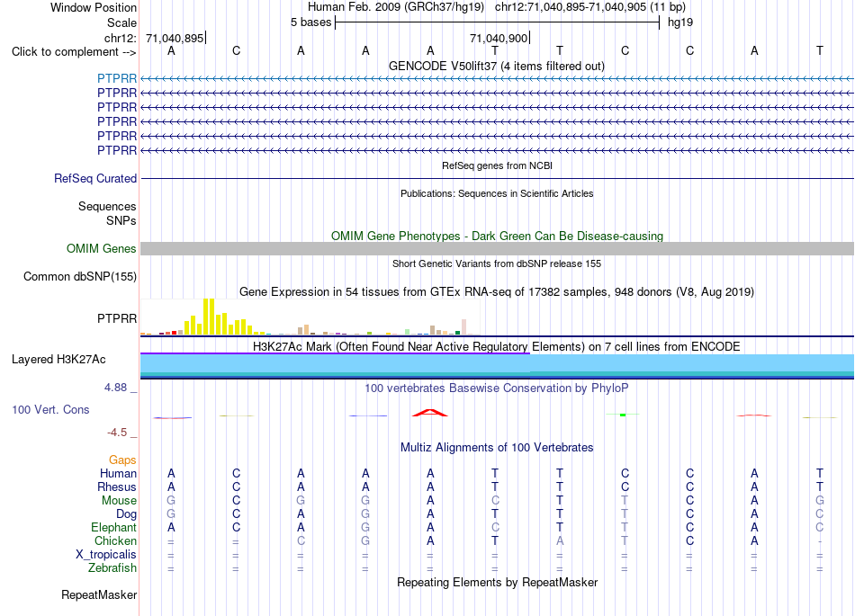Open 'Publications: Sequences in Scientific Articles' title

pyautogui.click(x=497, y=193)
